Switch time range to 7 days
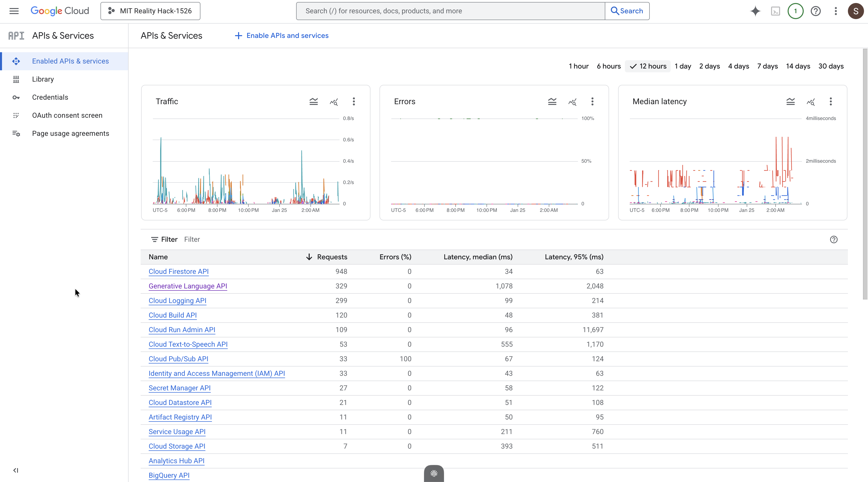This screenshot has width=868, height=482. point(767,66)
